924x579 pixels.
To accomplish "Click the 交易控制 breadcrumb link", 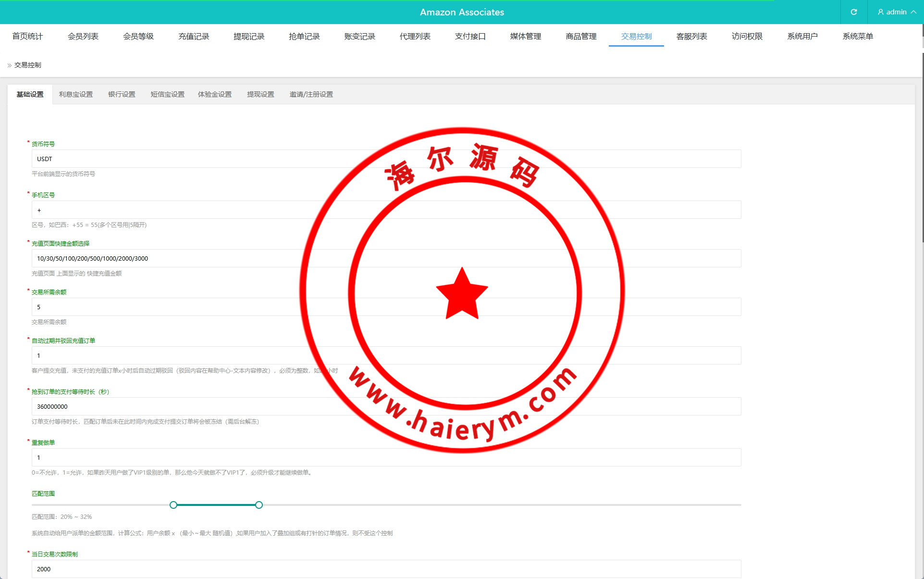I will (28, 65).
